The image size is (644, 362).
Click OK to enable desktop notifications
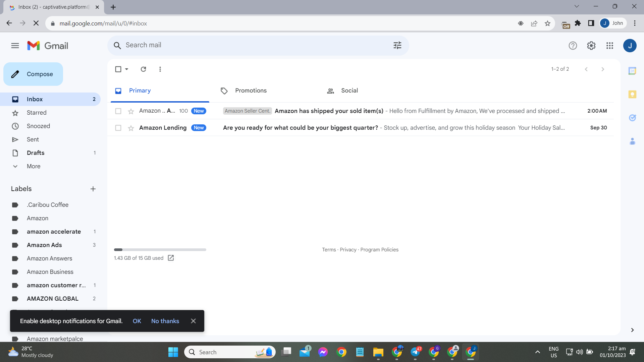point(137,321)
